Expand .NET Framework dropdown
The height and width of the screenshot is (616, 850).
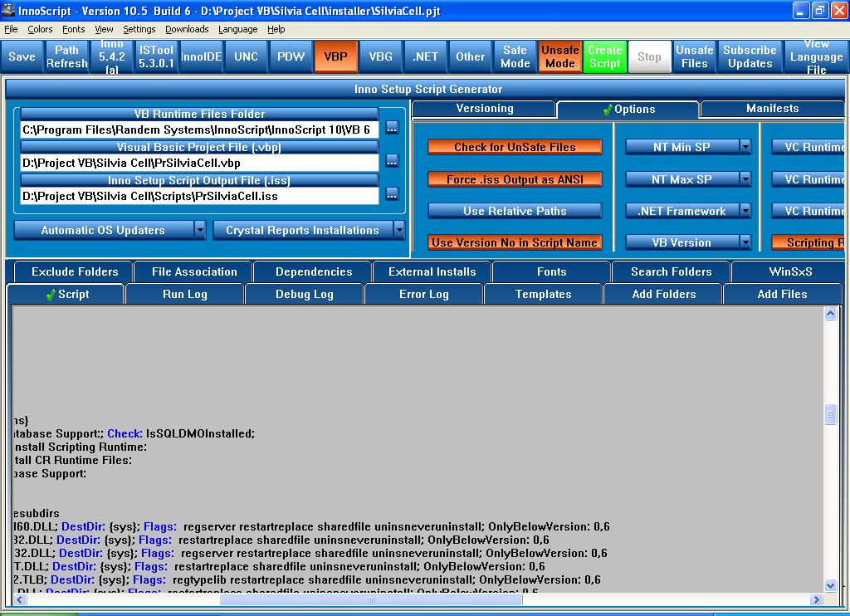point(745,211)
